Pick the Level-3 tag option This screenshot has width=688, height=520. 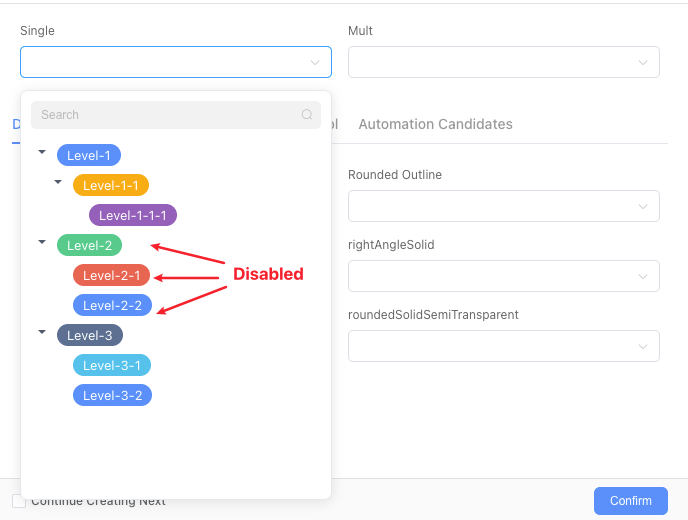coord(90,335)
